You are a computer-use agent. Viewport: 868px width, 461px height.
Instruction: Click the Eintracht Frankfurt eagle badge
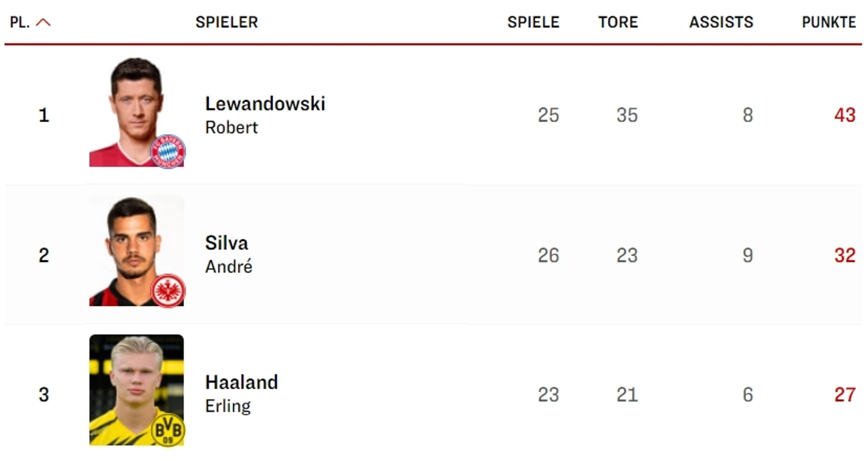(x=168, y=291)
